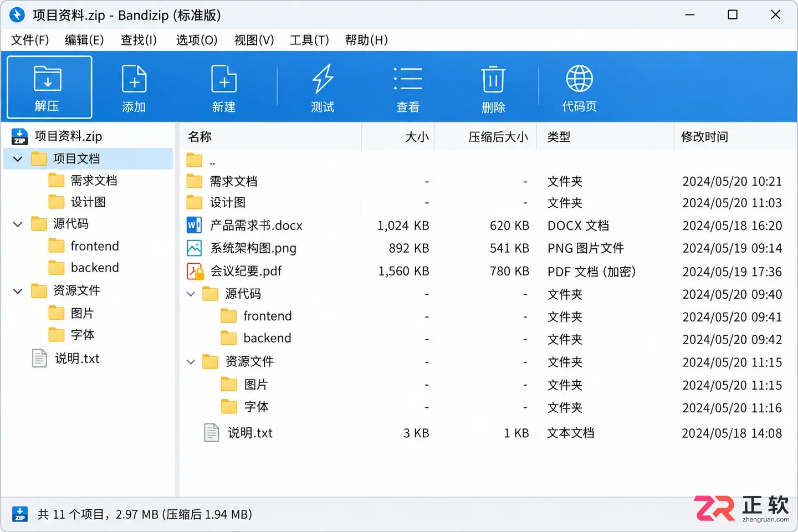Open the 选项(O) menu

197,40
